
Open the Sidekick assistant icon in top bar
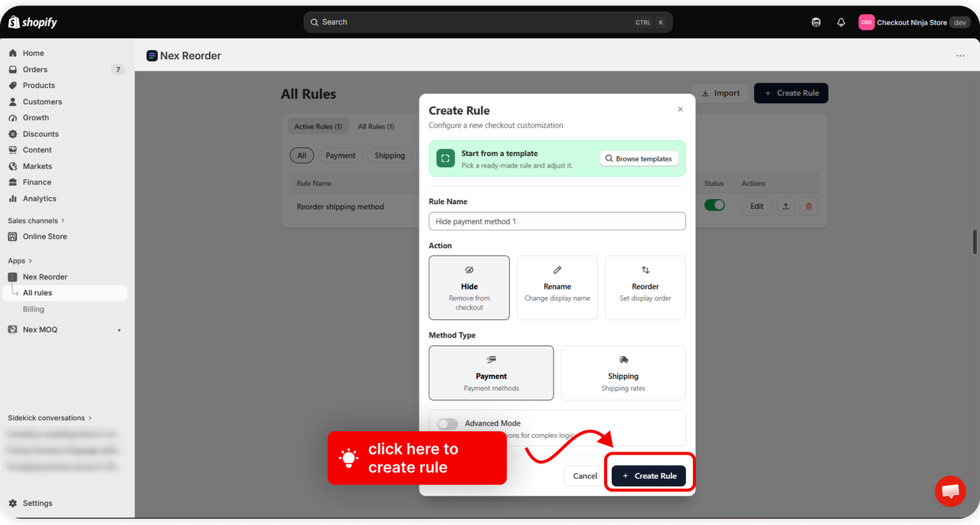816,22
